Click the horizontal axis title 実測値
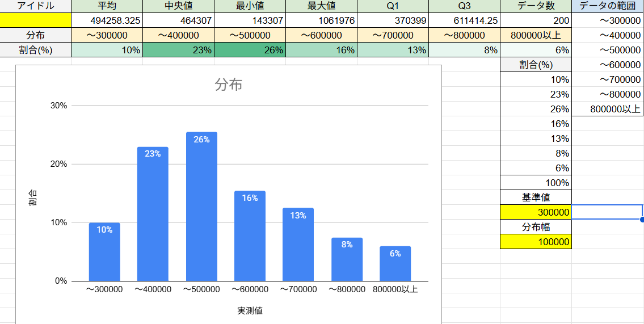Viewport: 644px width, 324px height. tap(250, 310)
